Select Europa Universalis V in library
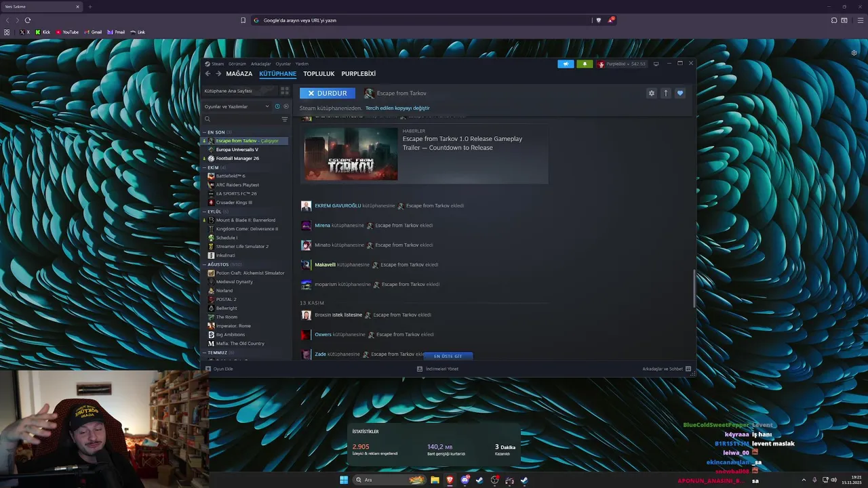The height and width of the screenshot is (488, 868). click(x=237, y=150)
